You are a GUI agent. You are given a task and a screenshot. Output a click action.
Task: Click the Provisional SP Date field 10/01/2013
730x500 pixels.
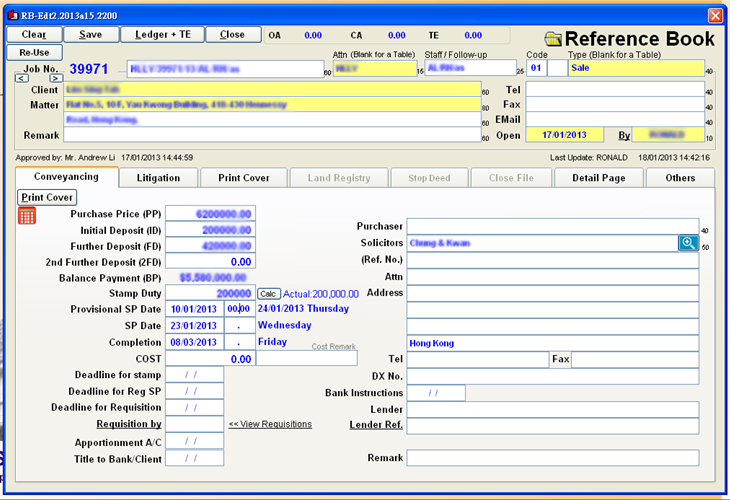pyautogui.click(x=195, y=309)
